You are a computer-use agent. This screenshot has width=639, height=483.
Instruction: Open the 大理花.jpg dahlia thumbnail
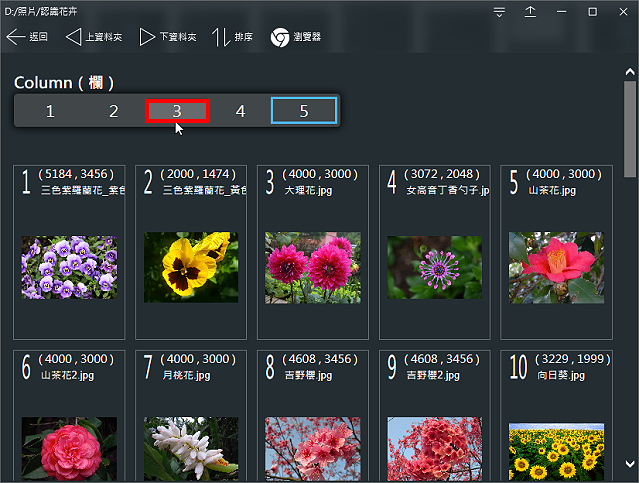313,268
